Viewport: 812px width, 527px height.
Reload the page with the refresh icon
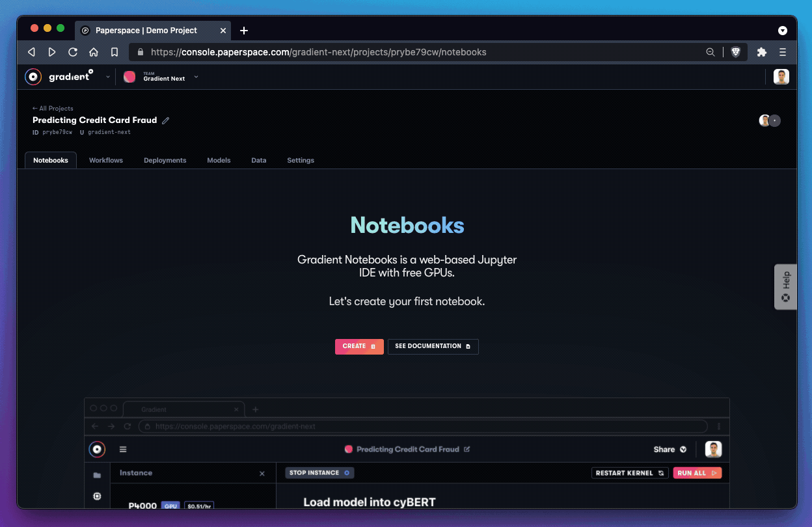tap(73, 52)
